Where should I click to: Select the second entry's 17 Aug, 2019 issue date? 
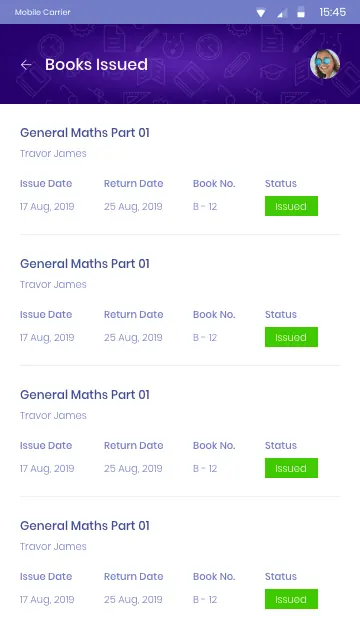click(47, 338)
